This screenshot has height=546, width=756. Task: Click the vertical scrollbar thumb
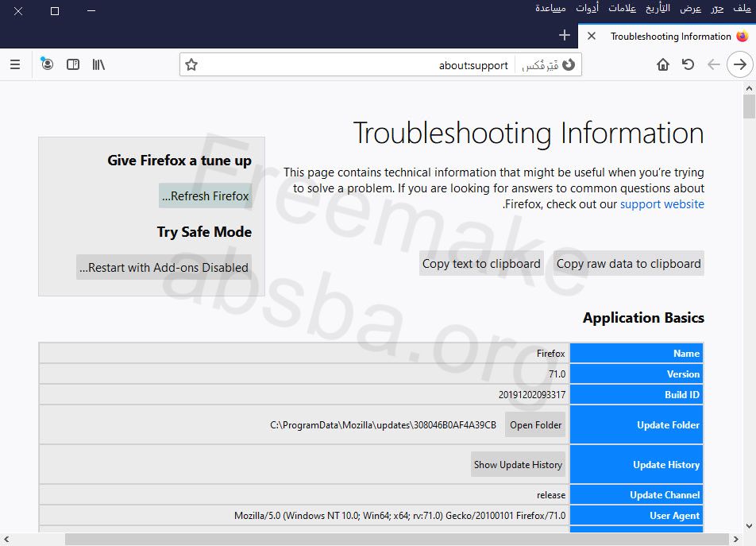pos(749,106)
